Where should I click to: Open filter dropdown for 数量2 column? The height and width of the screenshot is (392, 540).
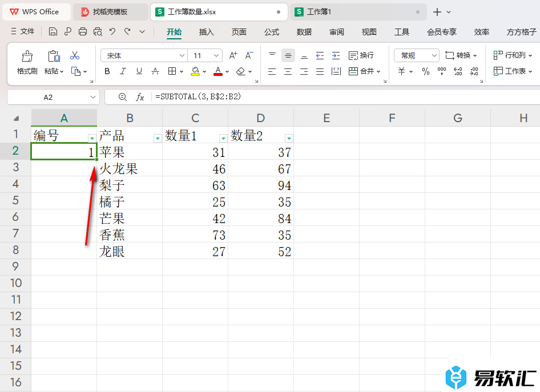[289, 138]
